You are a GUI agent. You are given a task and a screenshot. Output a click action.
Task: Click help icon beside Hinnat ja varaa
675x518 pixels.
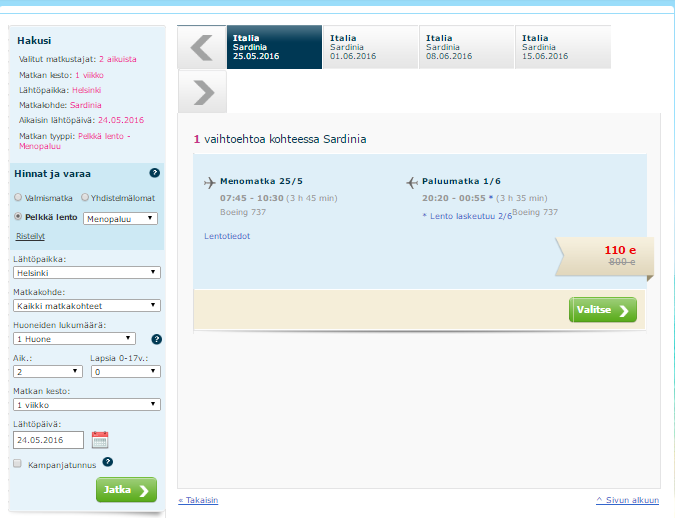[x=155, y=173]
